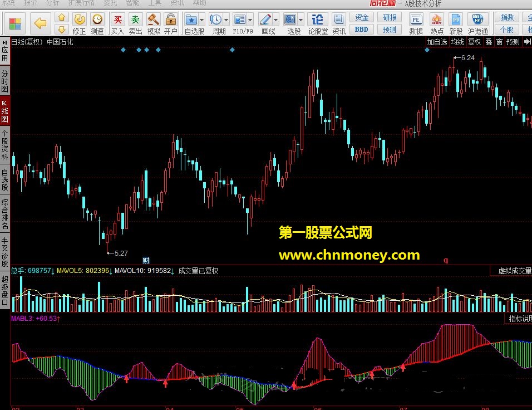Screen dimensions: 532x410
Task: Open the 自选股 sidebar tab
Action: pyautogui.click(x=5, y=179)
